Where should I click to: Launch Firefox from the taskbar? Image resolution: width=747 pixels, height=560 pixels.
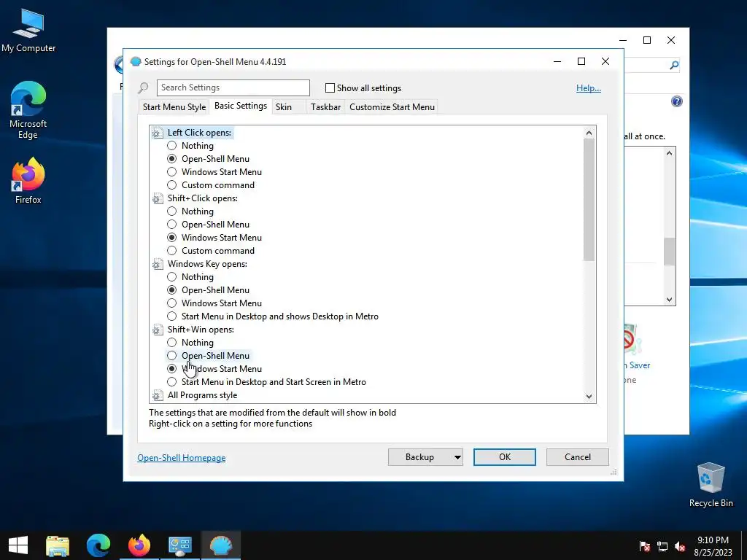[139, 545]
